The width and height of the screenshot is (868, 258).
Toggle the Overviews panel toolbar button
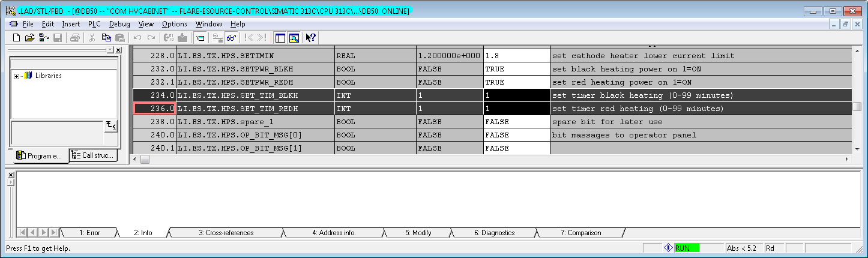tap(280, 38)
